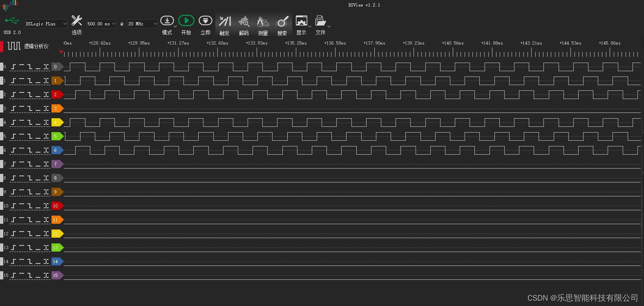Expand the 文件 file dropdown arrow

pos(329,27)
